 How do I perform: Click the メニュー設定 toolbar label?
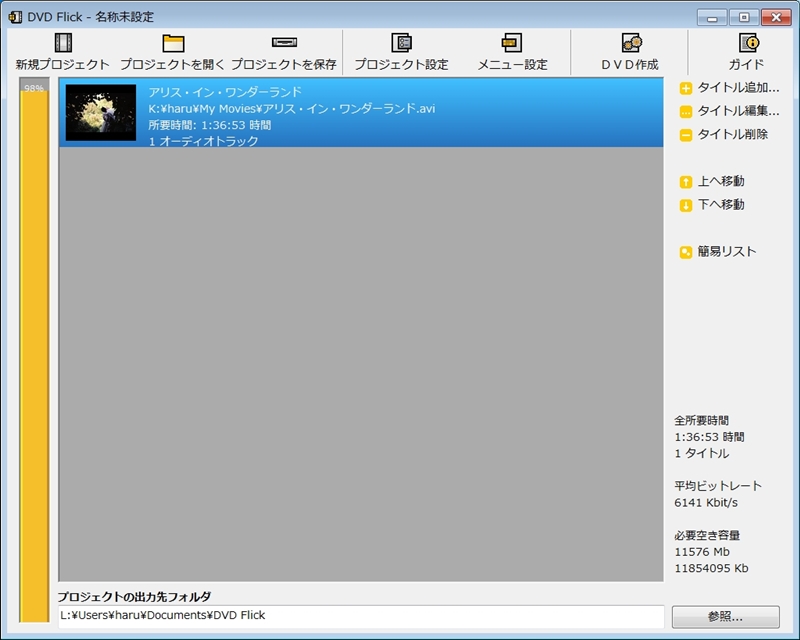click(512, 64)
